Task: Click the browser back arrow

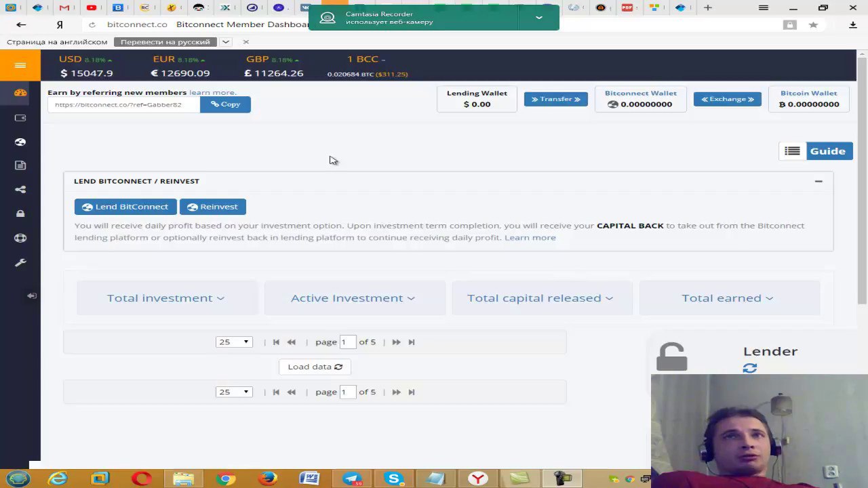Action: click(21, 24)
